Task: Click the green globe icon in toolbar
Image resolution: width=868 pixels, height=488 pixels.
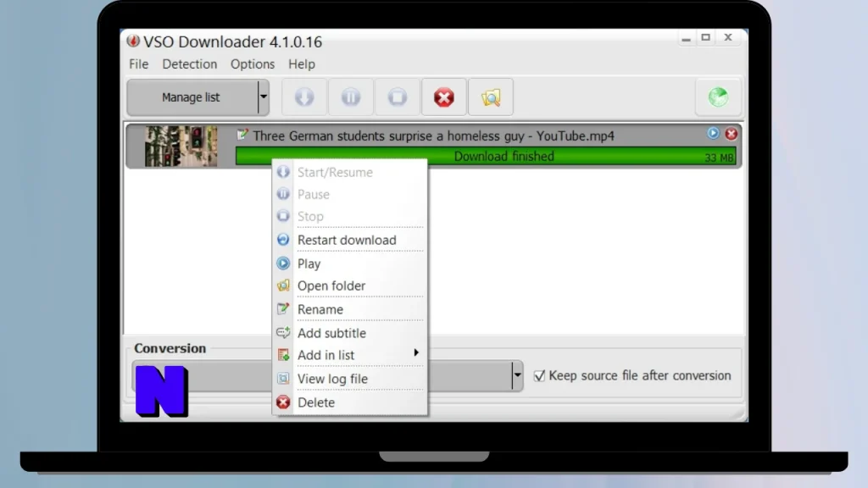Action: pos(718,97)
